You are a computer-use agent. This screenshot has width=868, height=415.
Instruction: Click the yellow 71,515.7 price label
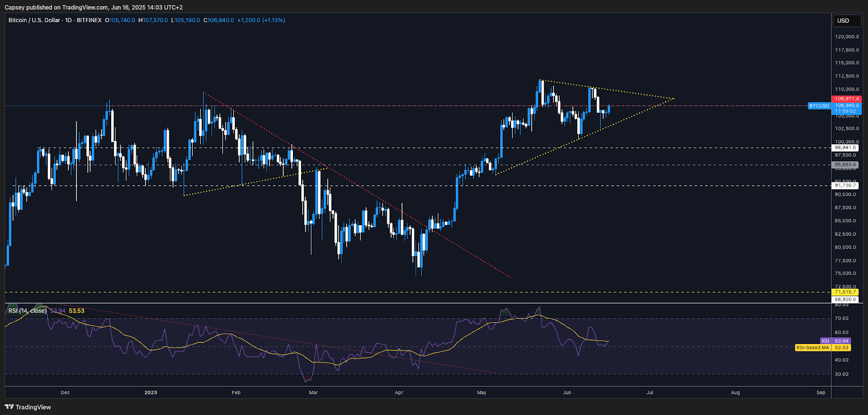point(845,292)
